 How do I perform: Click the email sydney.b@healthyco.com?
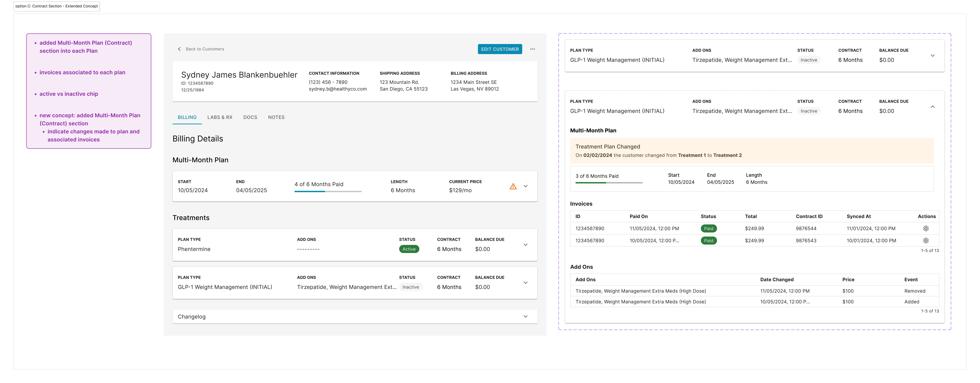point(338,89)
